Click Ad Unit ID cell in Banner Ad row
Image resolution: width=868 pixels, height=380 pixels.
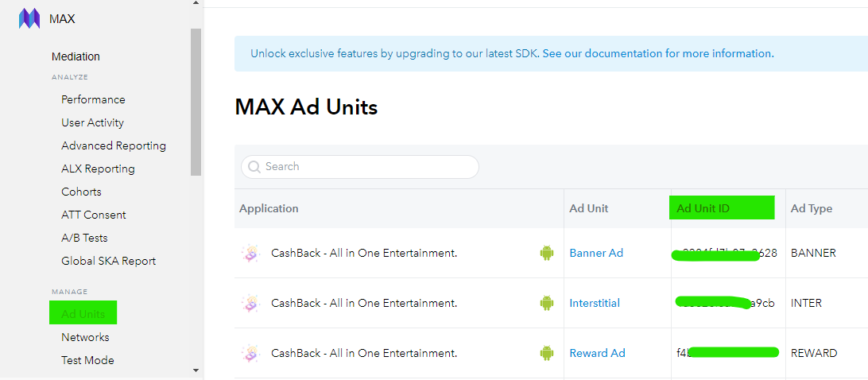click(x=728, y=253)
